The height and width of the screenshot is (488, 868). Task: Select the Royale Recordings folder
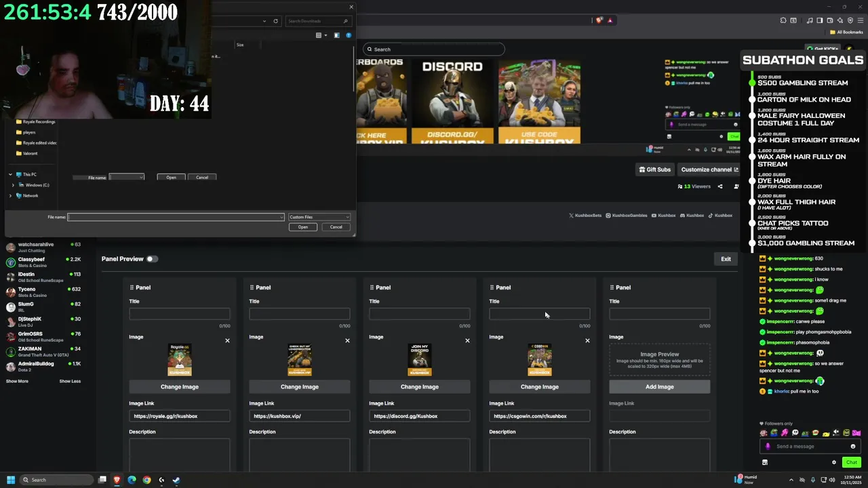pyautogui.click(x=35, y=122)
